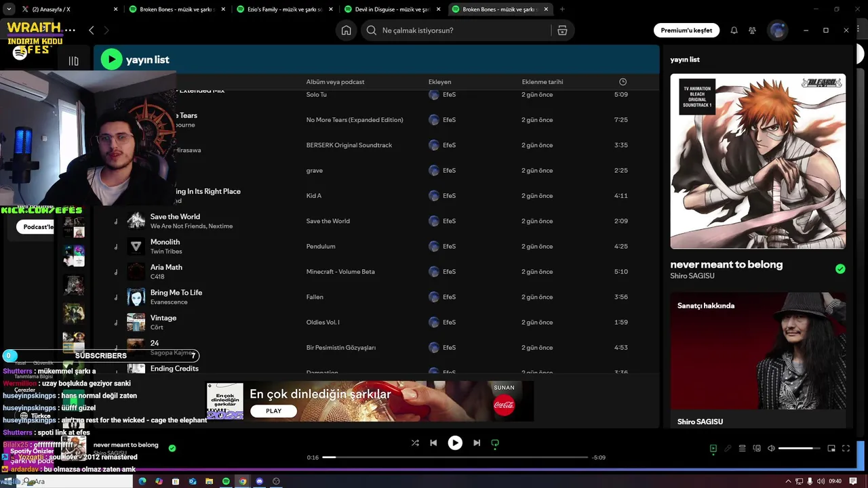Sort by Ekleyen column header
The image size is (868, 488).
click(x=439, y=81)
